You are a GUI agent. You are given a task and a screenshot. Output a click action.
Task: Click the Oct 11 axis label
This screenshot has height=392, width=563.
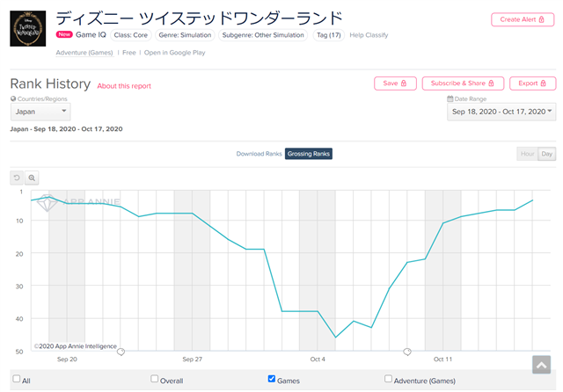coord(442,359)
